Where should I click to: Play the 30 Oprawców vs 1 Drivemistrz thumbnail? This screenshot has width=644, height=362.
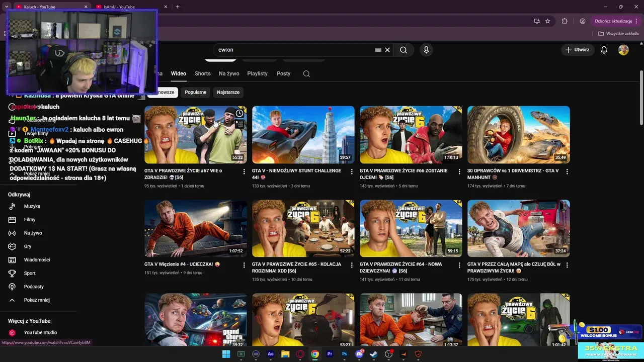click(518, 135)
